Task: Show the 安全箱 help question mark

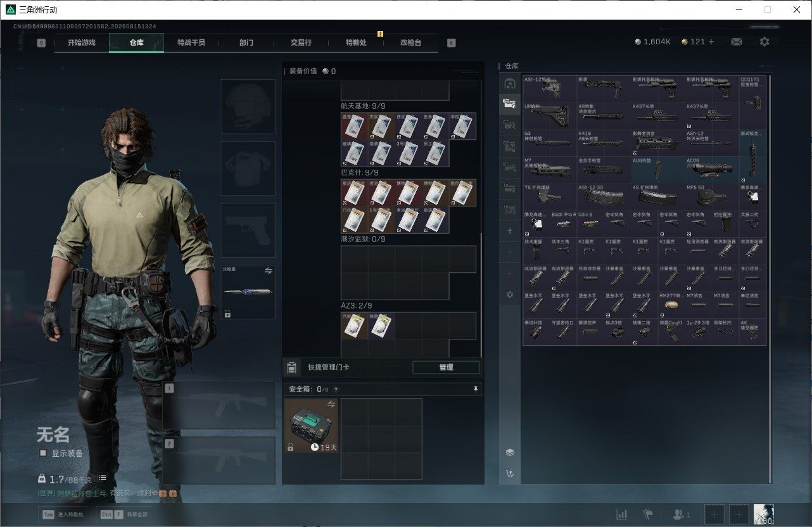Action: point(336,390)
